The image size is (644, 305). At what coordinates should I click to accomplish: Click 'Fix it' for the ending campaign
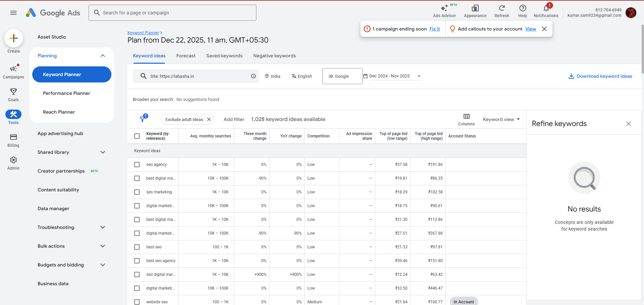[434, 29]
